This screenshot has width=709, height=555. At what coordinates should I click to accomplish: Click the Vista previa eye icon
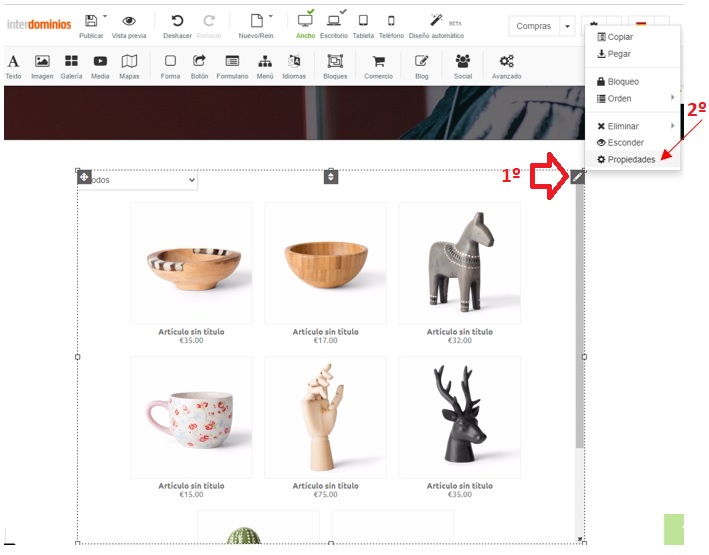129,26
